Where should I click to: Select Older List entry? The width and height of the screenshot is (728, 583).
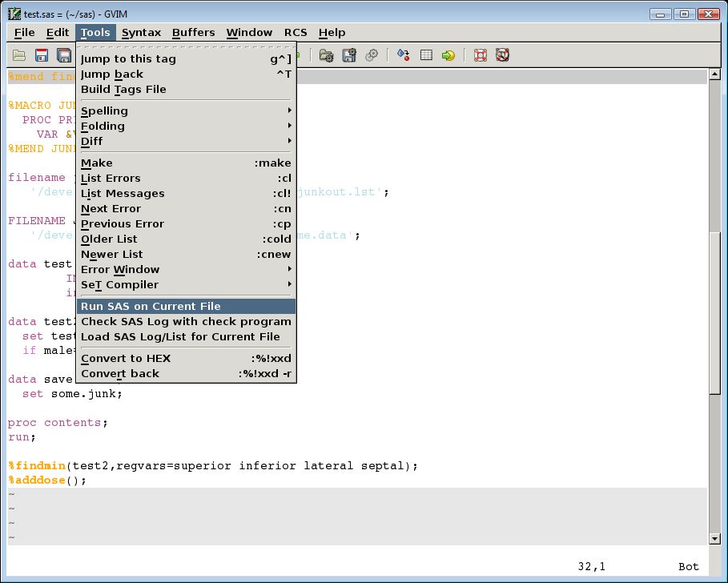[x=186, y=239]
